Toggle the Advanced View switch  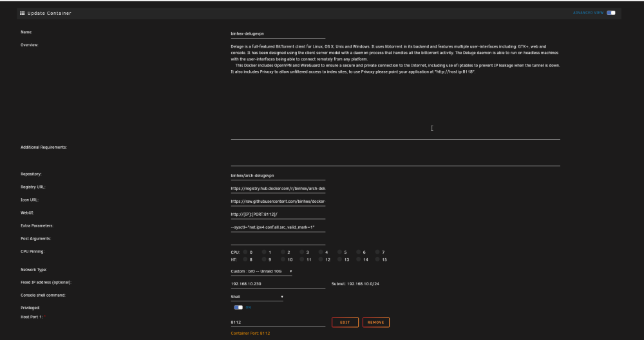tap(611, 13)
